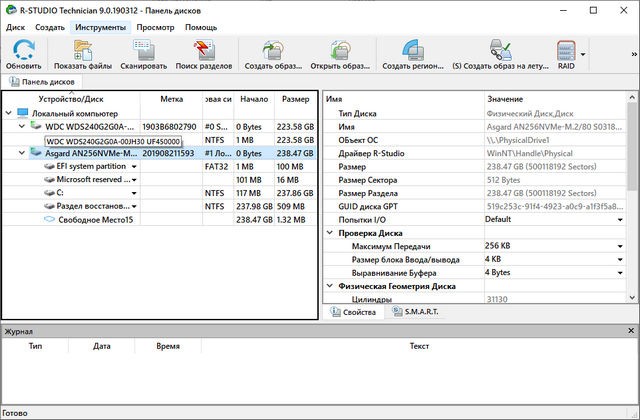This screenshot has width=640, height=420.
Task: Collapse the Проверка Диска section
Action: click(x=331, y=233)
